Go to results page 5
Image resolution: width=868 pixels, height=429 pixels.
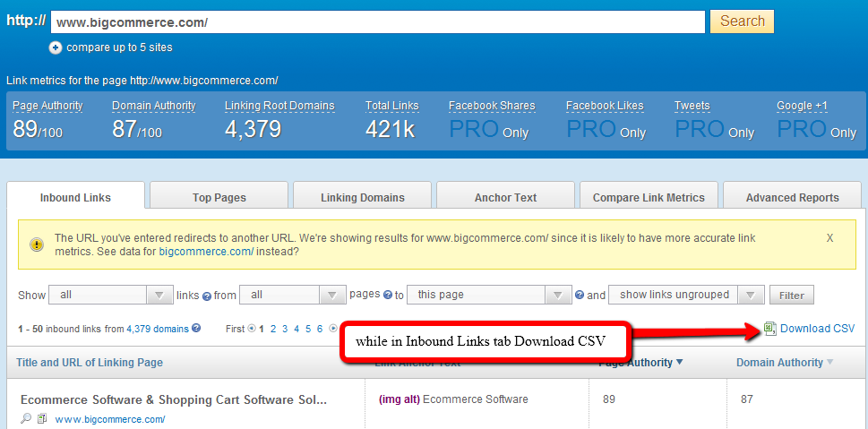pos(308,329)
